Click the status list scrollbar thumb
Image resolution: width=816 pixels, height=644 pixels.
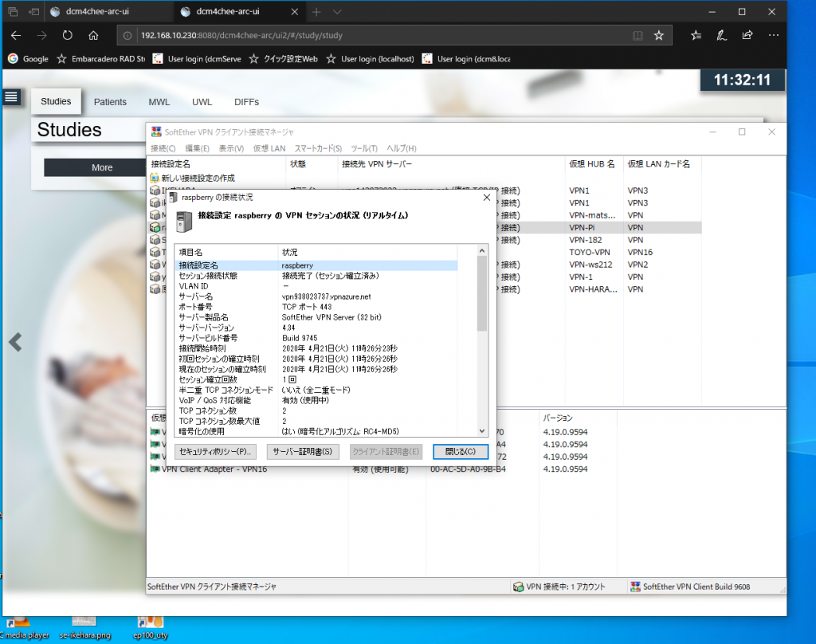(482, 293)
